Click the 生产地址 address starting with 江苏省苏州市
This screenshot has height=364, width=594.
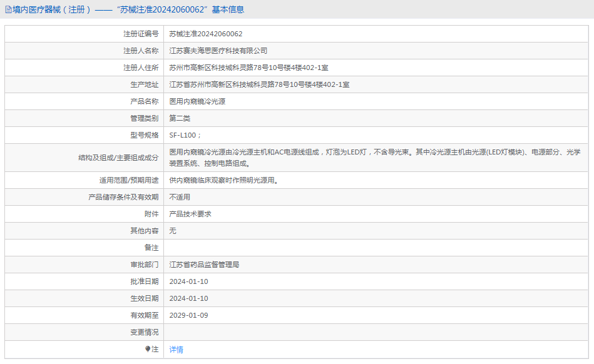pyautogui.click(x=259, y=85)
